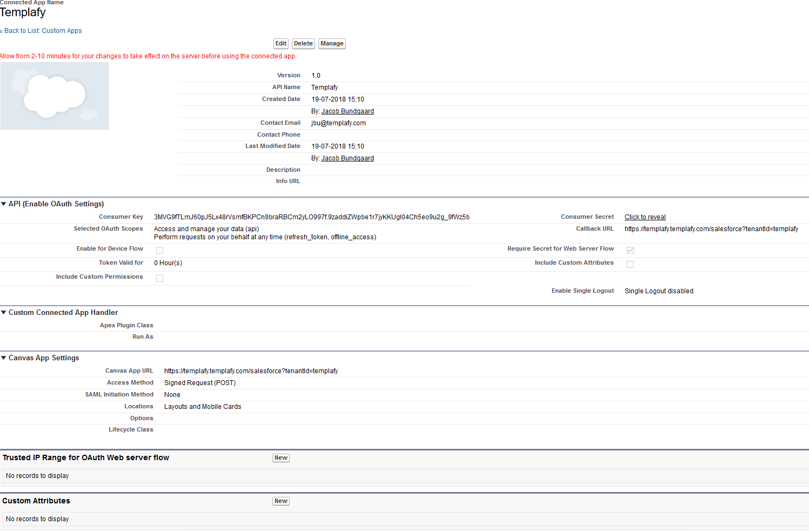Click the 'Layouts and Mobile Cards' locations value
This screenshot has height=532, width=809.
203,407
